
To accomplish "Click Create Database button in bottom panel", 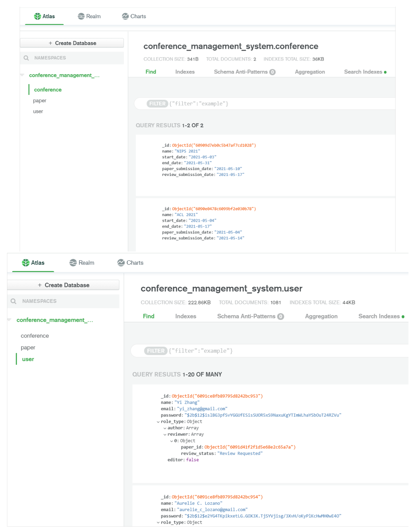I will point(63,285).
